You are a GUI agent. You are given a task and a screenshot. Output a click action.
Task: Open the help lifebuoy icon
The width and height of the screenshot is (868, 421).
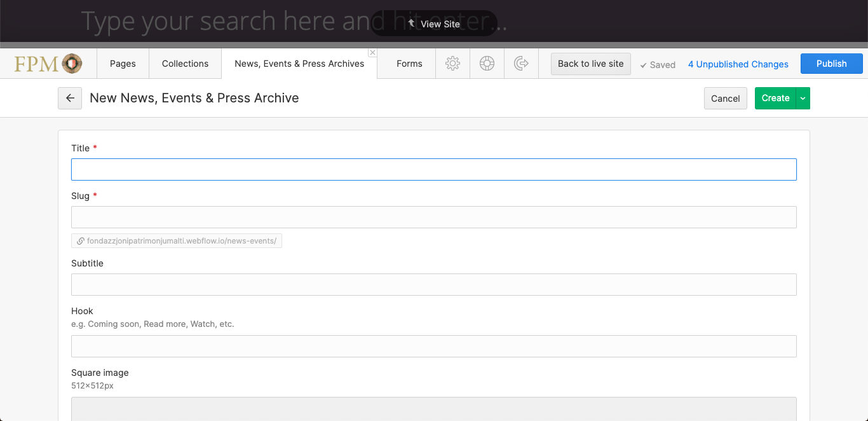click(487, 64)
